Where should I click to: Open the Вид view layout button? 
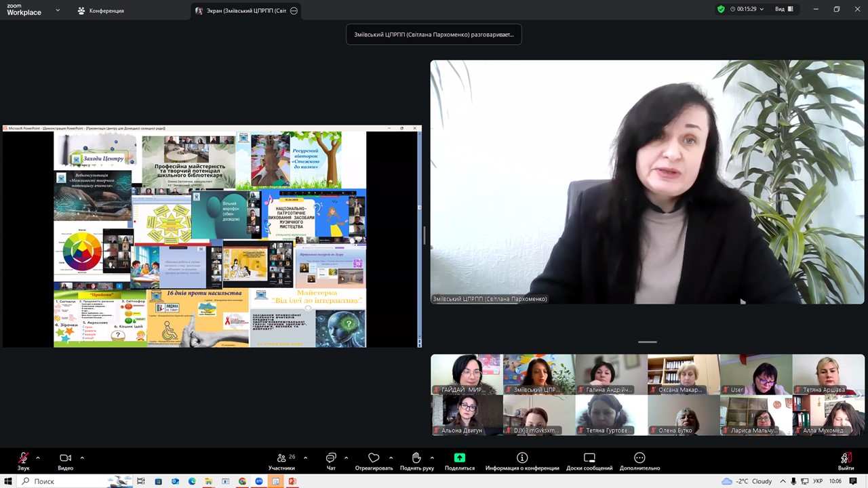pos(784,9)
